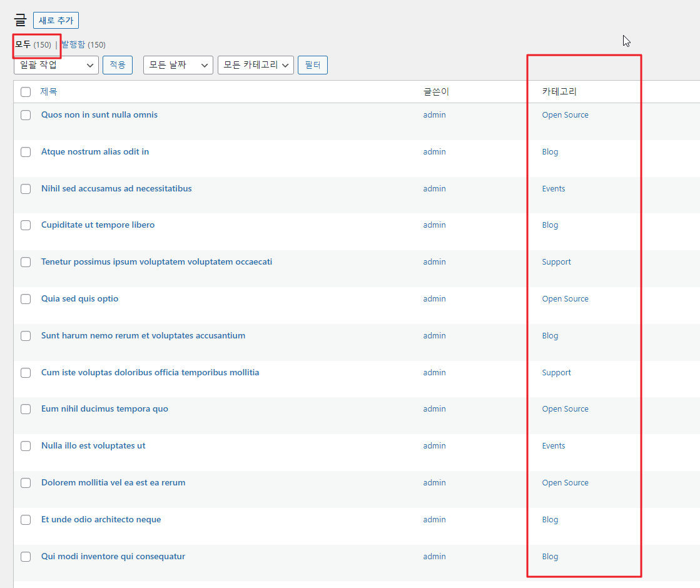Select checkbox for Et unde odio architecto neque

pos(26,520)
